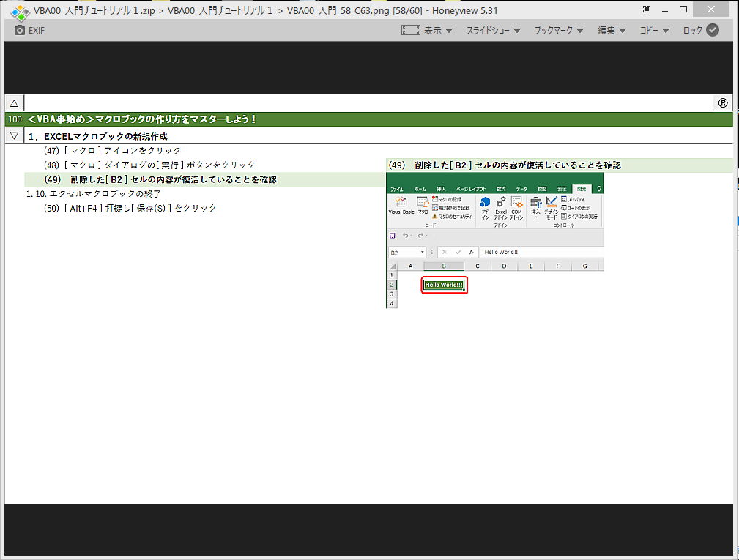Click step (47) マクロ アイコンをクリック
Viewport: 739px width, 560px height.
[x=112, y=151]
